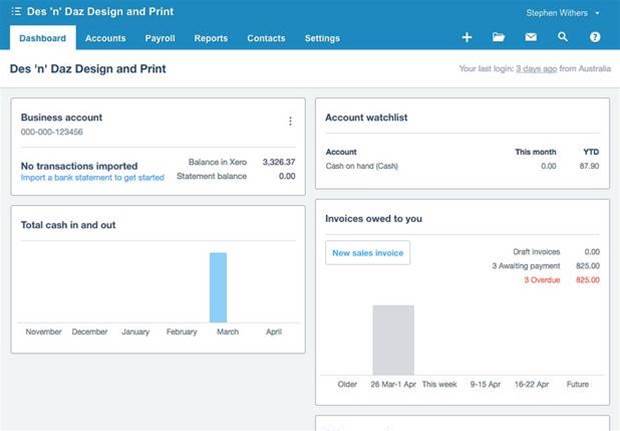The height and width of the screenshot is (431, 620).
Task: Click the Older label on invoice chart
Action: (x=347, y=384)
